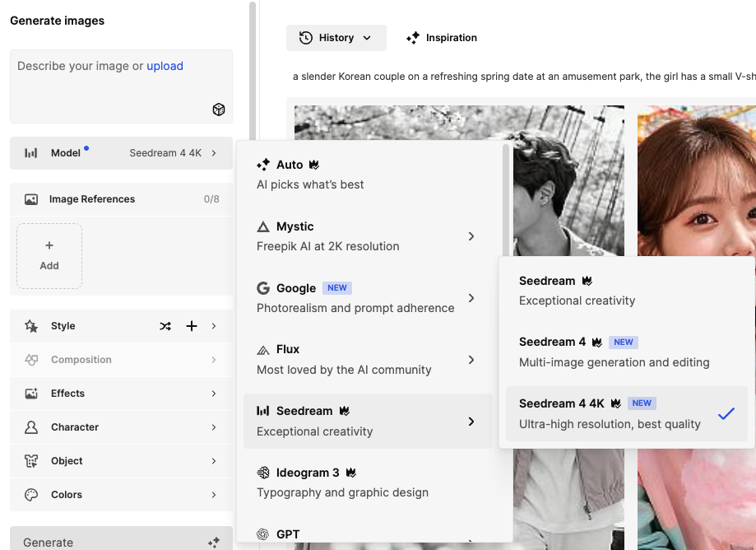The image size is (756, 550).
Task: Click the random prompt dice icon
Action: point(219,110)
